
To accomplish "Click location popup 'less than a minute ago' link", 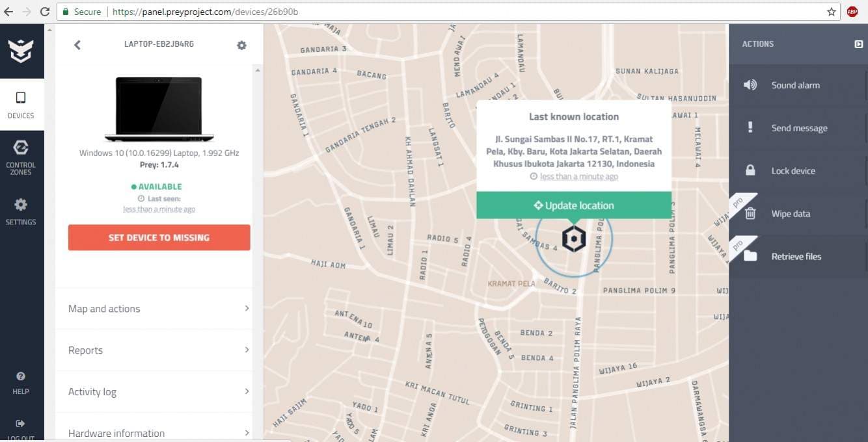I will [579, 177].
